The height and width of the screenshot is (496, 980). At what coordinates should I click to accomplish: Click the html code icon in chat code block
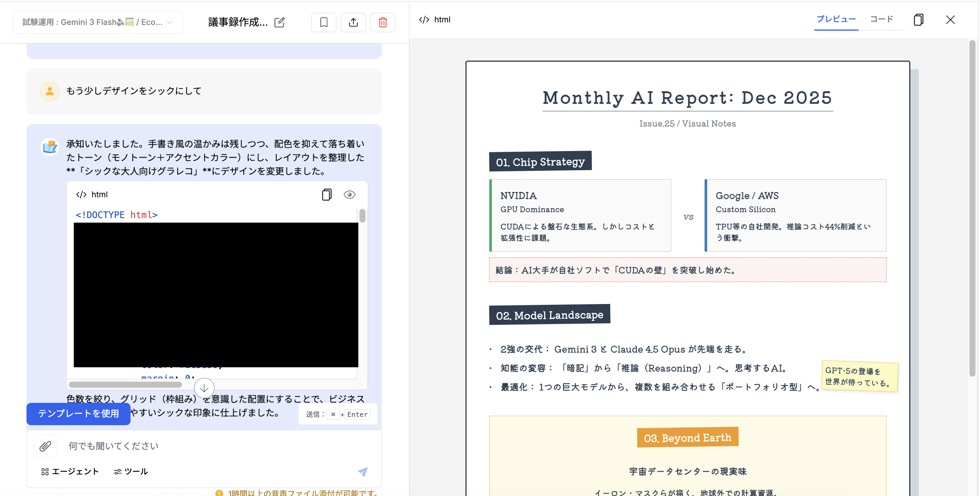[81, 195]
